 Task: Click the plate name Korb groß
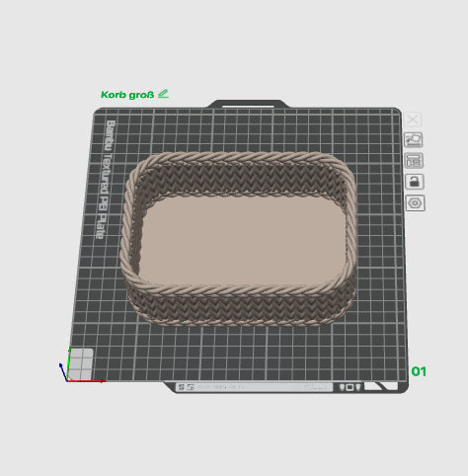127,95
